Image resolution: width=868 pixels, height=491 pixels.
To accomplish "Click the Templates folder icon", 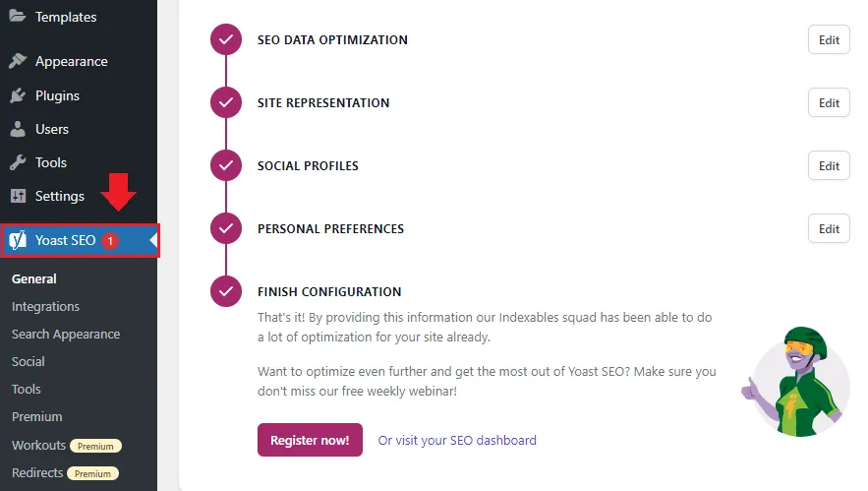I will (18, 16).
